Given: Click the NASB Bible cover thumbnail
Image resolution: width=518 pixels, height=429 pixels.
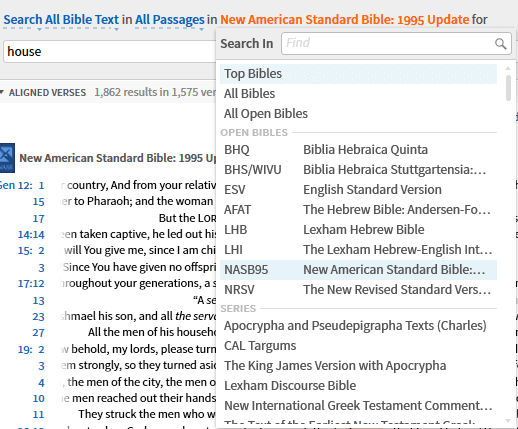Looking at the screenshot, I should click(7, 158).
